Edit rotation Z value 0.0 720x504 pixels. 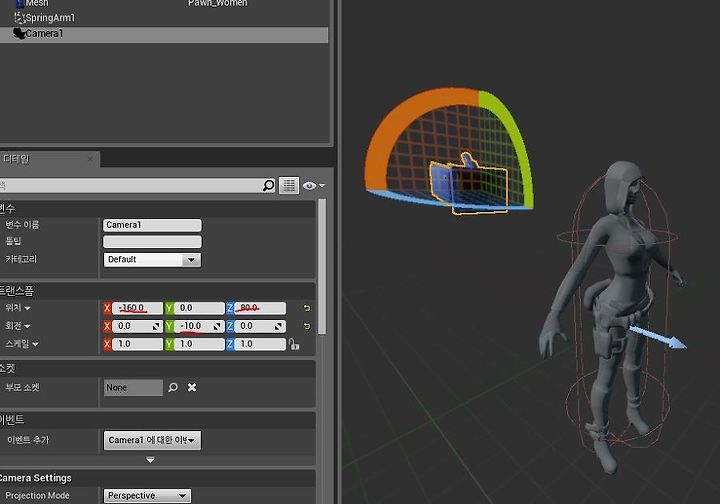(260, 326)
